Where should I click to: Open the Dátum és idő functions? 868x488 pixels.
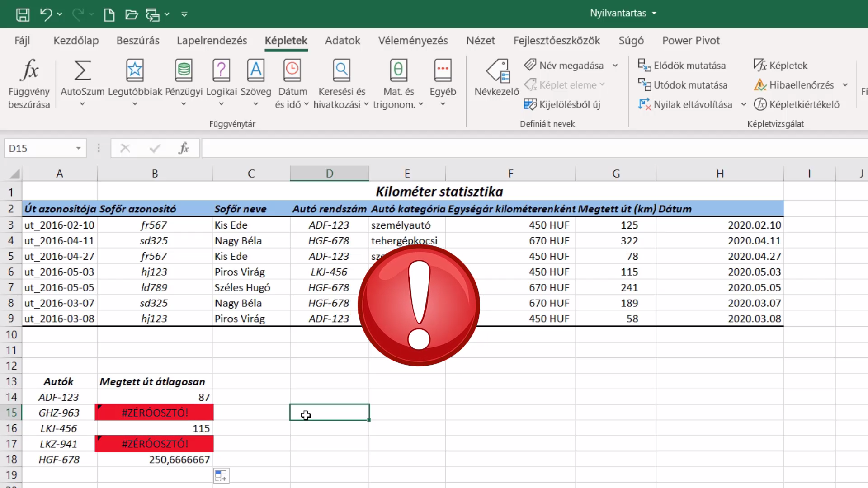292,84
